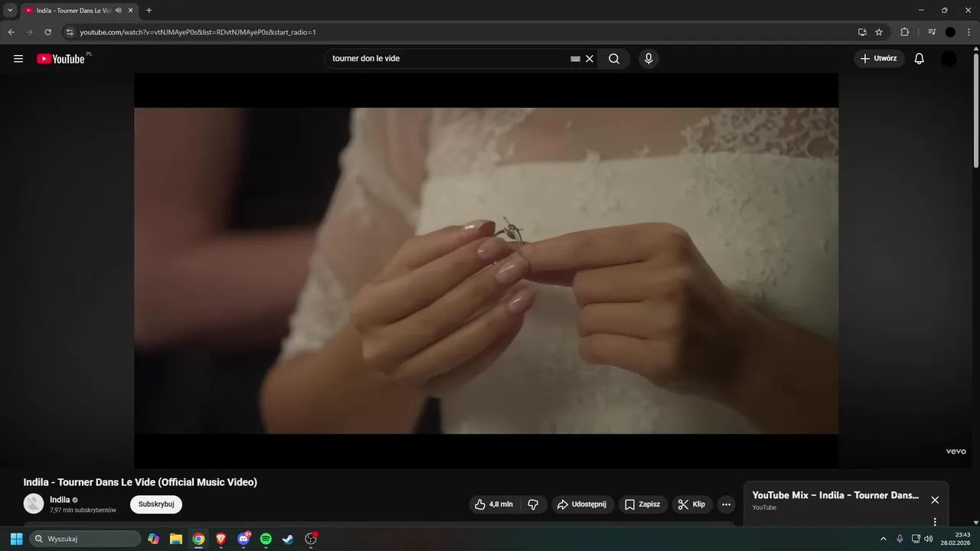Screen dimensions: 980x551
Task: Bookmark this page with star icon
Action: [879, 32]
